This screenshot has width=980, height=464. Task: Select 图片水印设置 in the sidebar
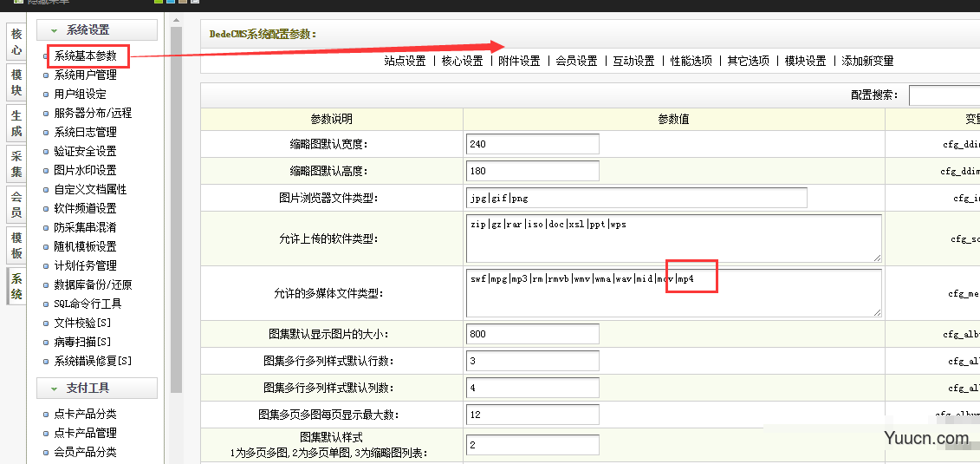pos(85,170)
